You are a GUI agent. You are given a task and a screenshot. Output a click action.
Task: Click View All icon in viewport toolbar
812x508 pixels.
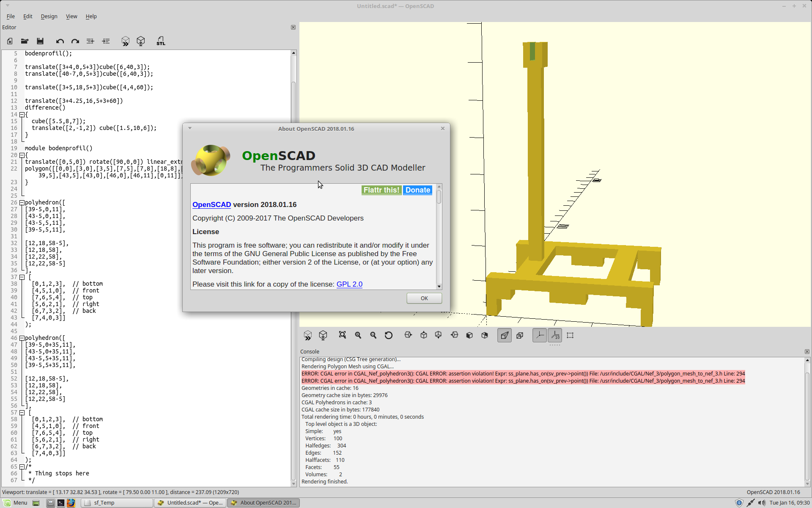click(x=342, y=335)
